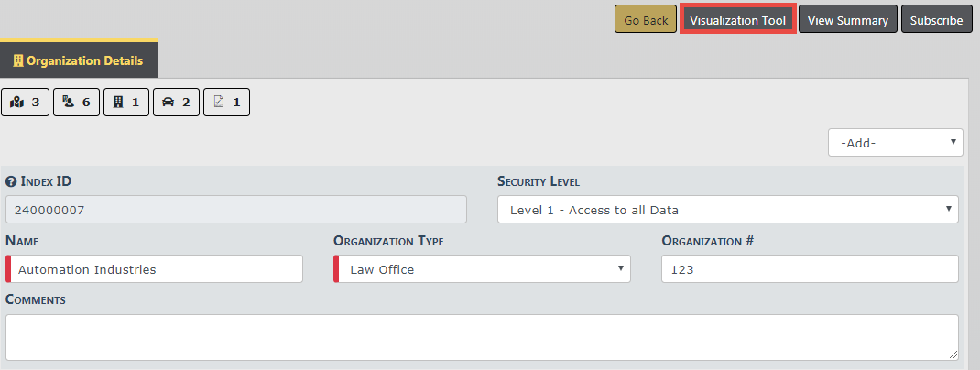Viewport: 980px width, 370px height.
Task: Open the Visualization Tool
Action: [737, 20]
